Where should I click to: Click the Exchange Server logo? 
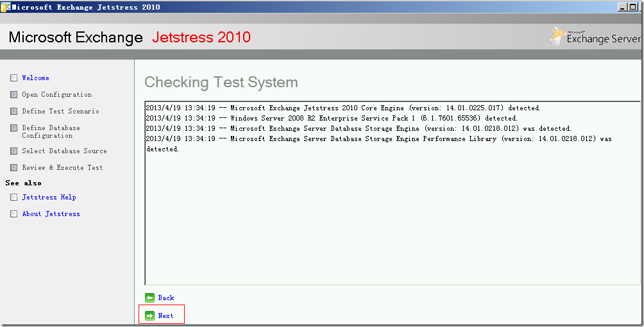click(595, 36)
